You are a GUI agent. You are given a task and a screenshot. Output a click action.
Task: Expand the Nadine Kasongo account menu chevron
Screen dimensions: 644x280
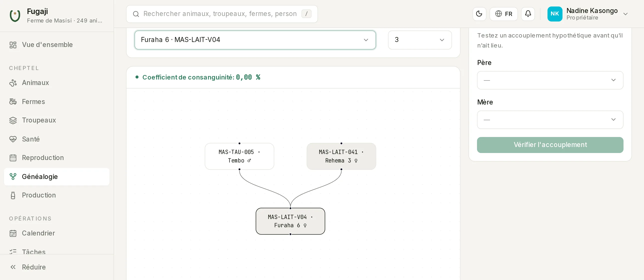click(625, 14)
